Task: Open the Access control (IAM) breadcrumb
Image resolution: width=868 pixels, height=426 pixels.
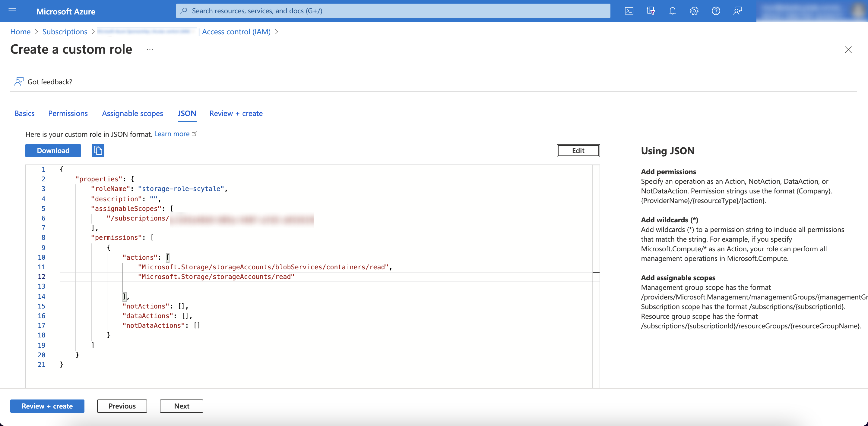Action: point(236,32)
